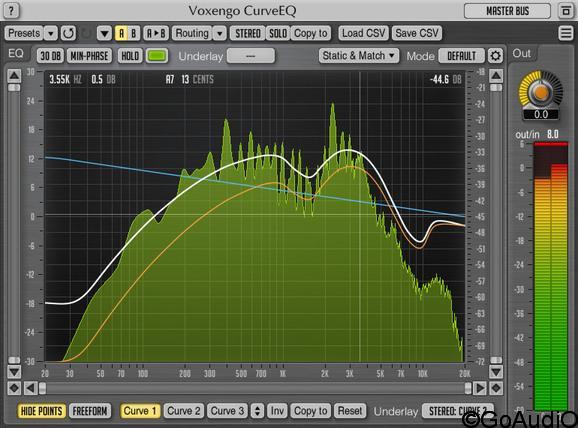Click the 3.55K HZ frequency readout
The image size is (578, 428).
point(66,79)
